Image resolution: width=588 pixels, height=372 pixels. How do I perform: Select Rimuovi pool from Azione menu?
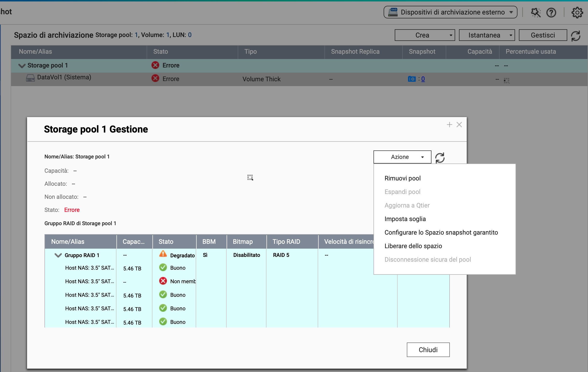coord(402,178)
